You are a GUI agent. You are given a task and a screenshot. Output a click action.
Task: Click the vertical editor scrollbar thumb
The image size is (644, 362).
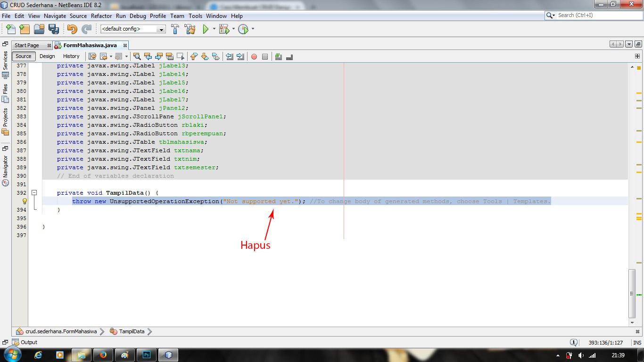[x=633, y=294]
